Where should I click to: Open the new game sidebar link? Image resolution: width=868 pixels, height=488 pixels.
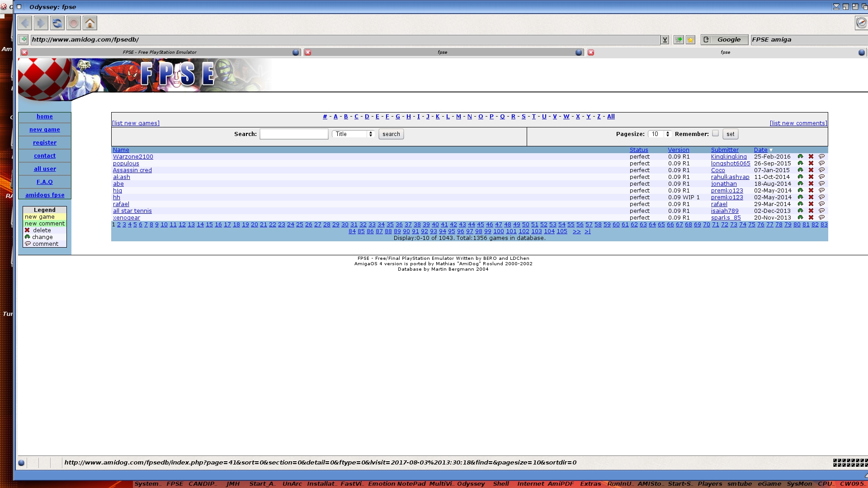click(45, 130)
